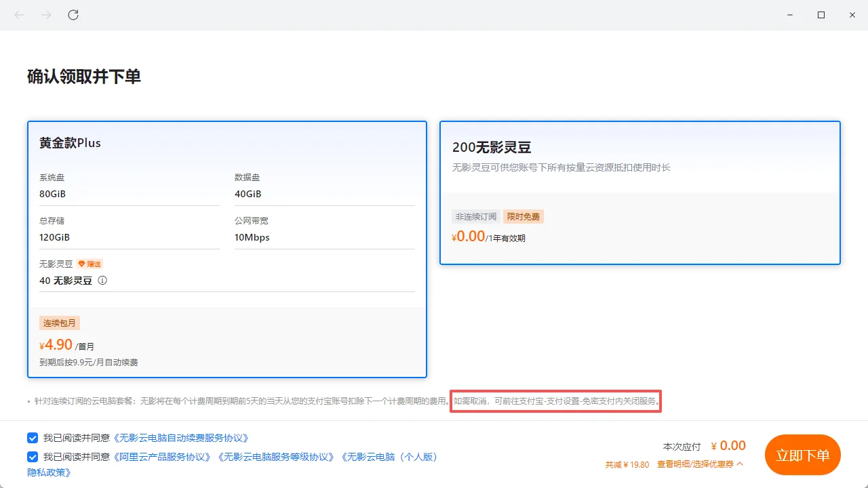
Task: Click the 本次应付 ¥0.00 amount
Action: point(705,446)
